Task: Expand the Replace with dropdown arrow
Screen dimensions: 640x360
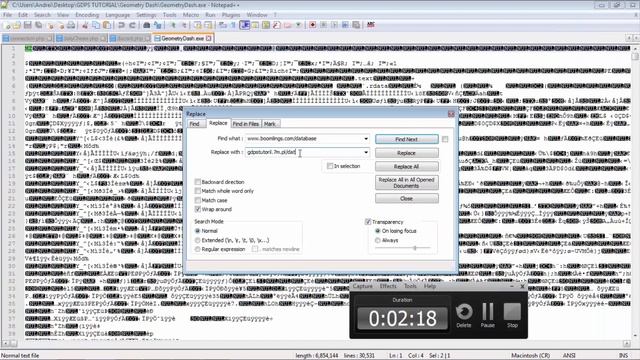Action: pos(366,152)
